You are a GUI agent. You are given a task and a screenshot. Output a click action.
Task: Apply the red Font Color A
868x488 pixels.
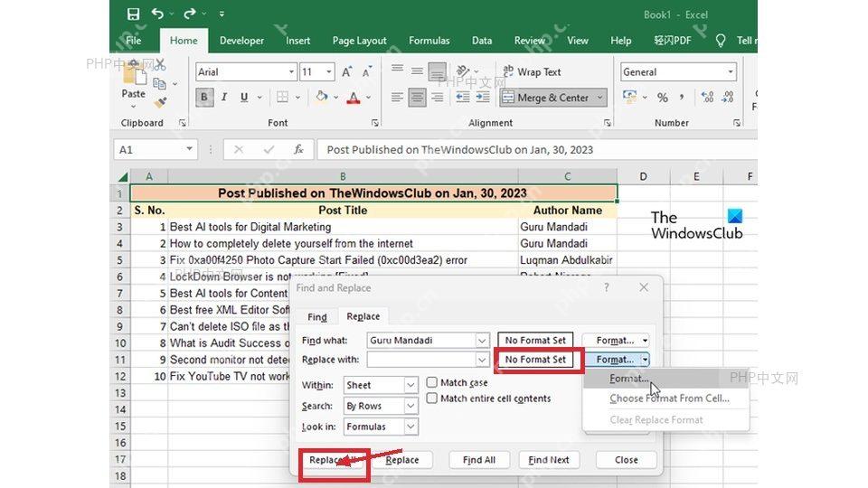354,98
